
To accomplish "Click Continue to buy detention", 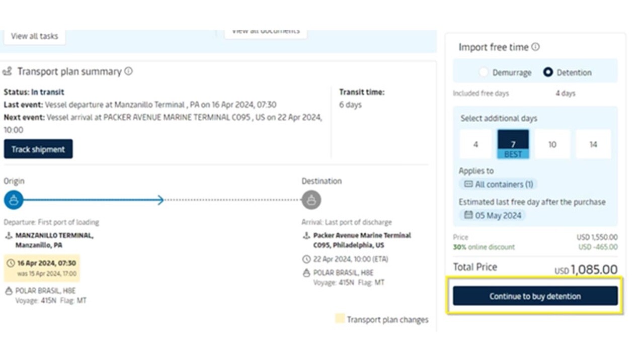I will 535,296.
